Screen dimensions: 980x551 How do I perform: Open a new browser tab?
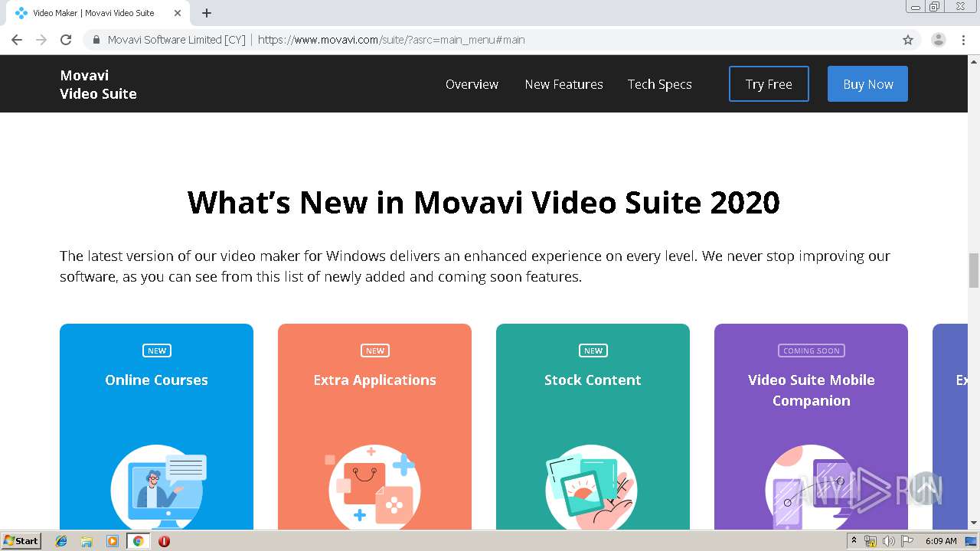pyautogui.click(x=207, y=13)
